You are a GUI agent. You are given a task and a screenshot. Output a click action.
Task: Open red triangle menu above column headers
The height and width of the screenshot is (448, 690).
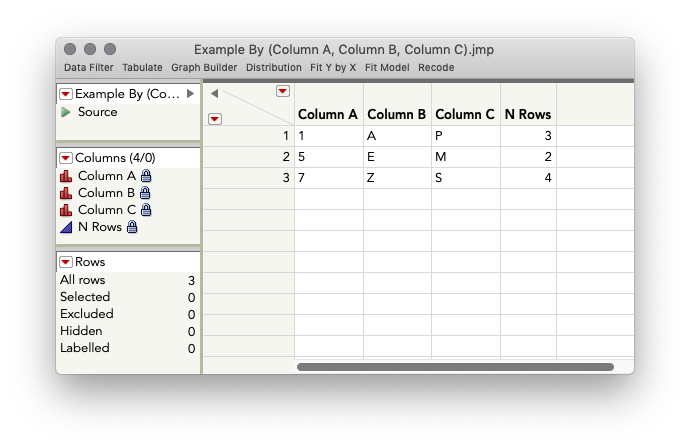click(x=283, y=92)
